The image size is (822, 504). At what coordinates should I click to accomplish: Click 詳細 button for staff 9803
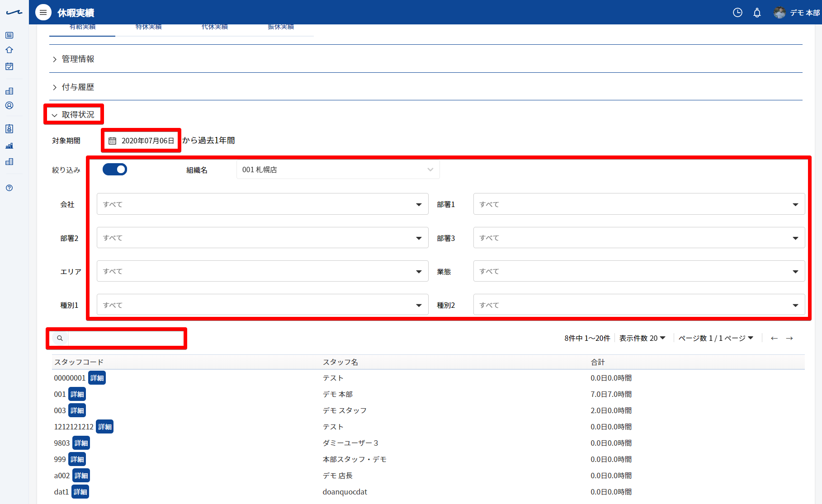point(81,443)
